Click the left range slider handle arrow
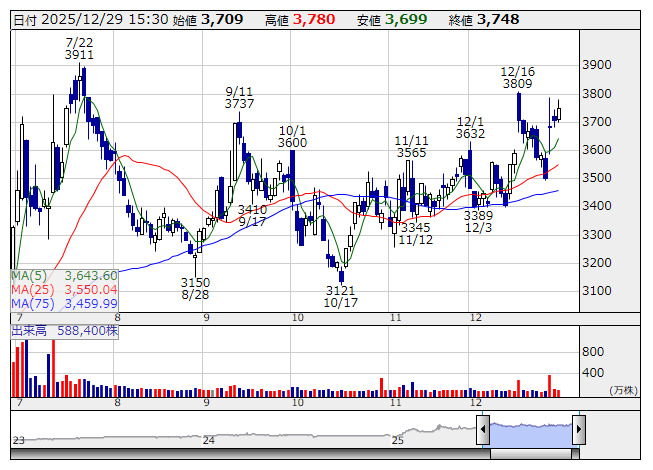 (482, 431)
